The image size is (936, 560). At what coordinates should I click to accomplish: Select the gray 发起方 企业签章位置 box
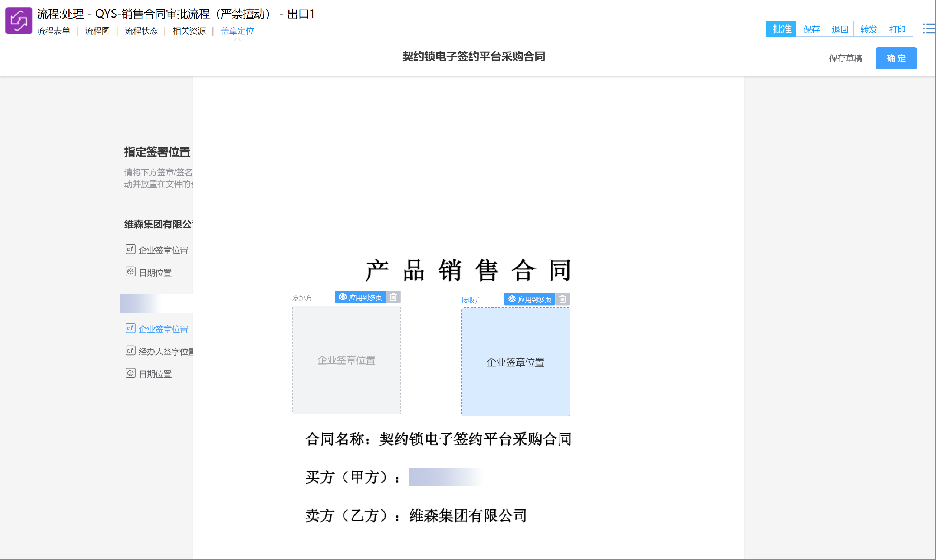[346, 360]
